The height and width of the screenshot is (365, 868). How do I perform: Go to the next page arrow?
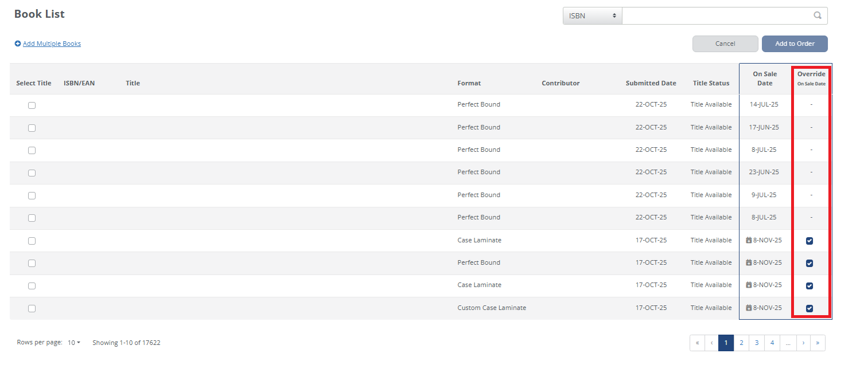tap(803, 343)
